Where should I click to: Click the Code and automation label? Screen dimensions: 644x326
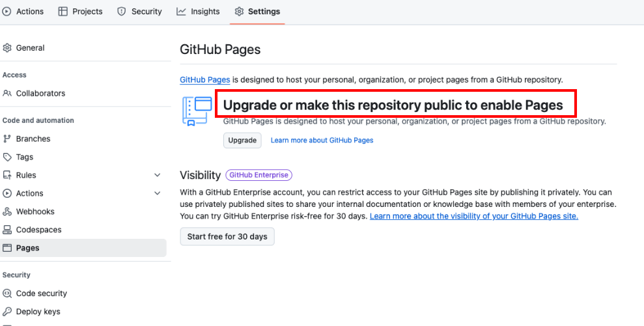[38, 120]
